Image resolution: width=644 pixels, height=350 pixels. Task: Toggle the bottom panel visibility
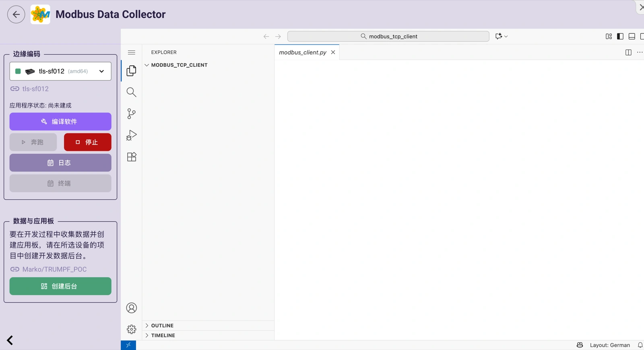632,36
